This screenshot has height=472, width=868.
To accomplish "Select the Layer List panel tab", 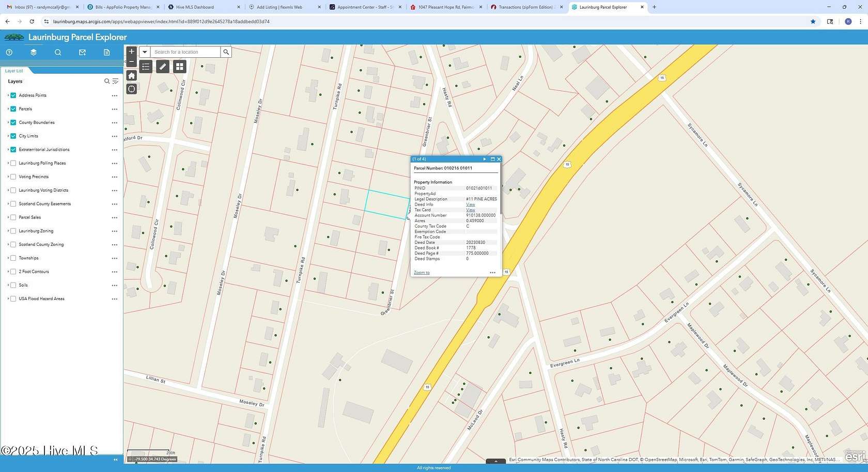I will coord(14,71).
